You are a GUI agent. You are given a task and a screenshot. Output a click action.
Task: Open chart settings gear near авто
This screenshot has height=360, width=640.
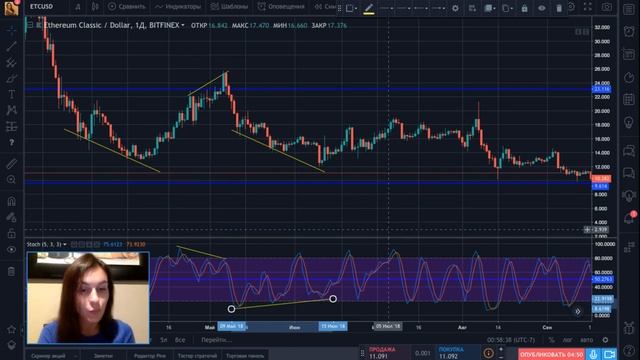pyautogui.click(x=605, y=340)
